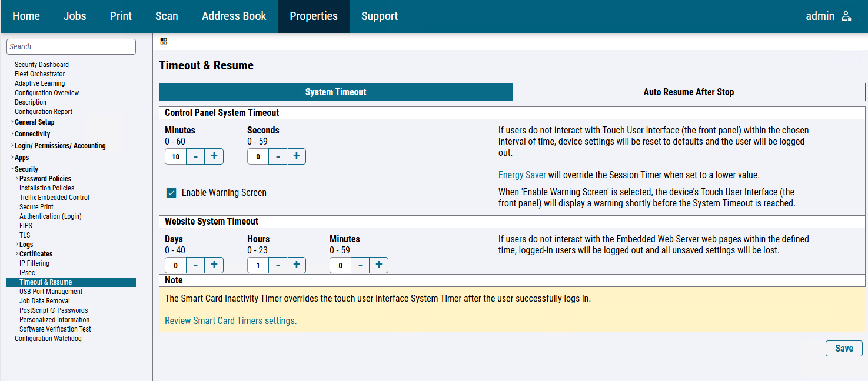Disable the Enable Warning Screen checkbox
The height and width of the screenshot is (381, 868).
coord(171,193)
